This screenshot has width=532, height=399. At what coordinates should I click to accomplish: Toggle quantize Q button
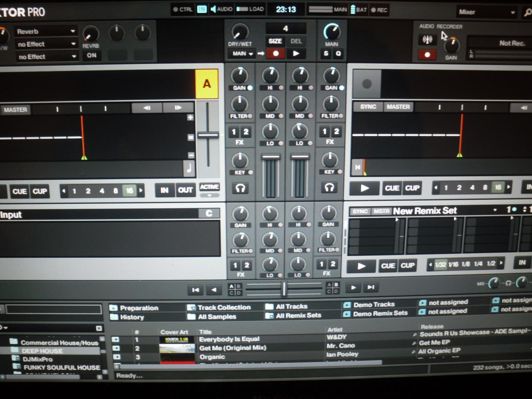tap(338, 54)
